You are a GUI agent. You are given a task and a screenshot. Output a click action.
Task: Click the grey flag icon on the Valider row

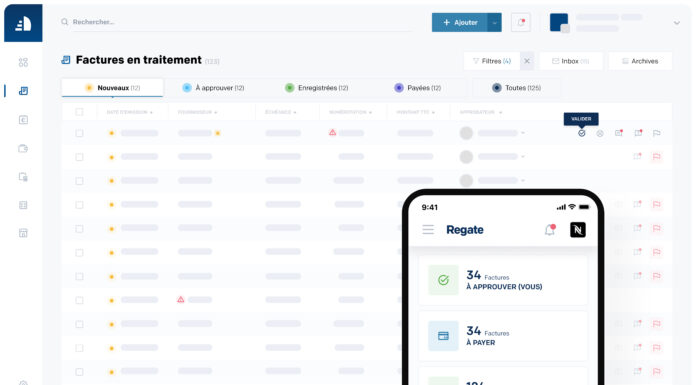[x=656, y=133]
